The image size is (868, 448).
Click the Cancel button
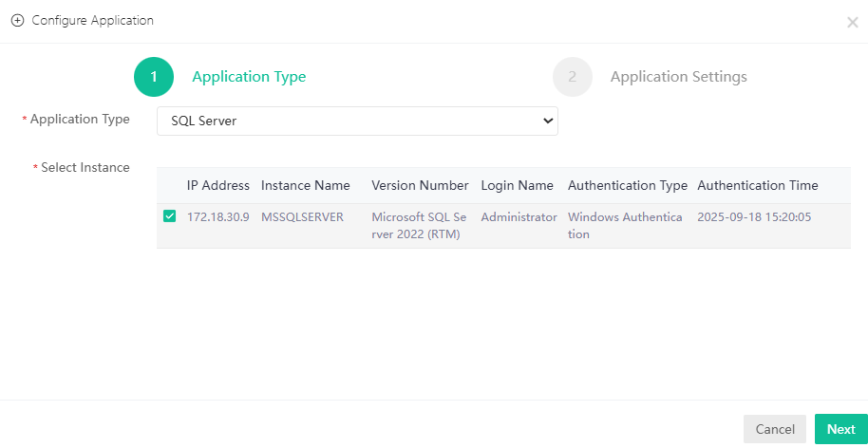pyautogui.click(x=775, y=429)
